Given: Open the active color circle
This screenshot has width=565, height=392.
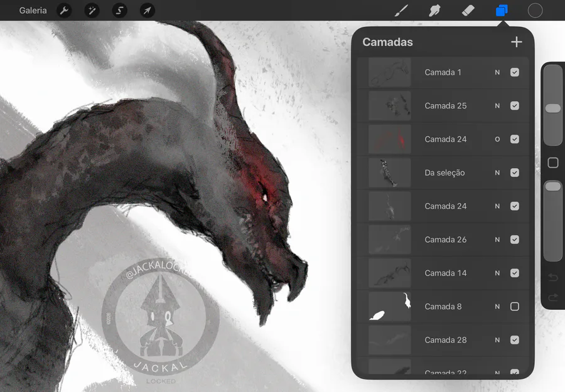Looking at the screenshot, I should (x=535, y=11).
